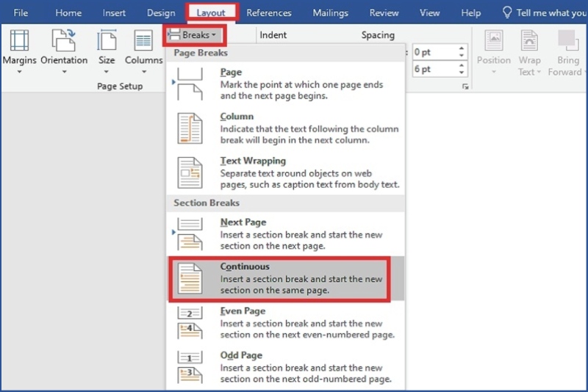This screenshot has height=392, width=588.
Task: Open the Orientation options
Action: click(x=64, y=41)
